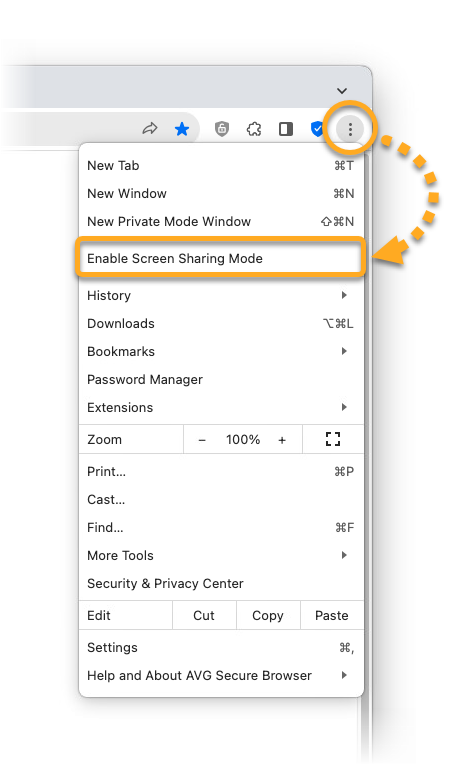Click the Copy button in Edit row

tap(268, 615)
